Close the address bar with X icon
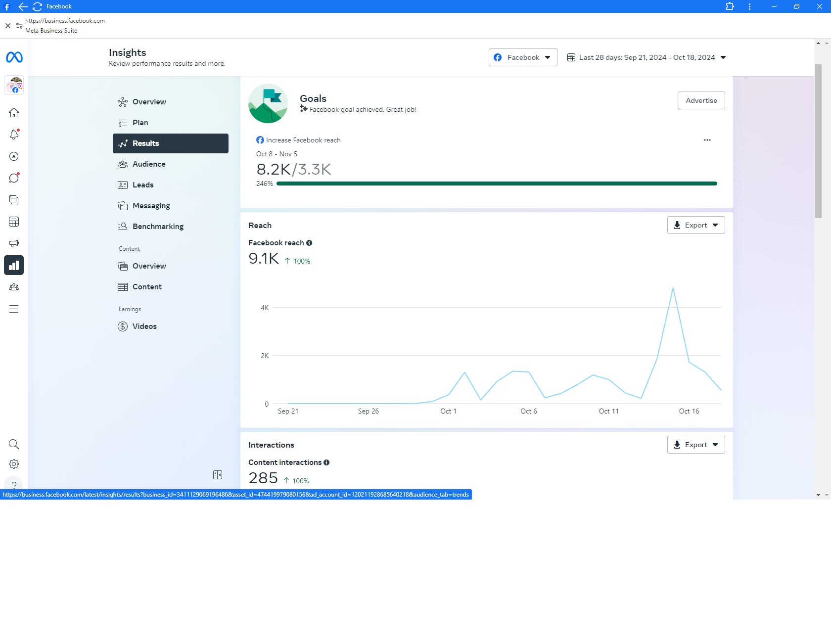Viewport: 831px width, 644px height. click(x=8, y=26)
